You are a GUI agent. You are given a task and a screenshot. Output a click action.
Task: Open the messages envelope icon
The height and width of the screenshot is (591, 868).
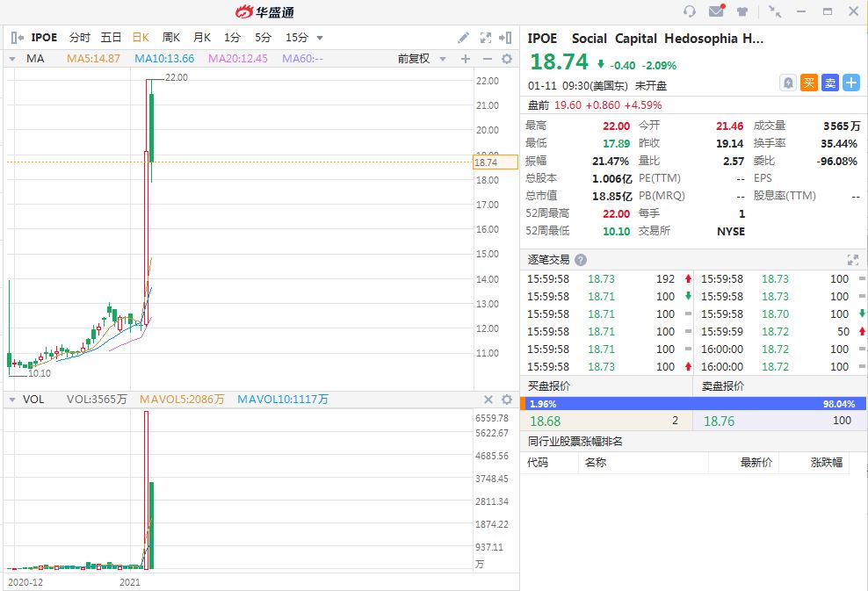tap(716, 11)
